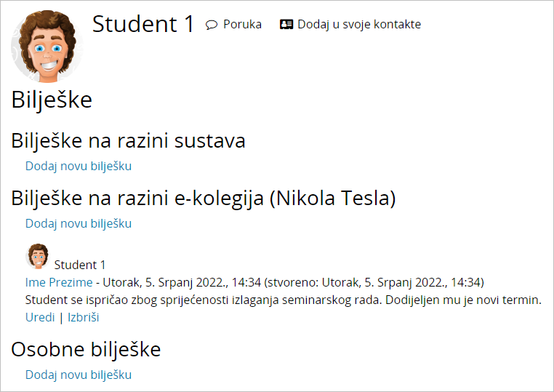This screenshot has width=554, height=392.
Task: Open Student 1's large profile picture
Action: tap(47, 47)
